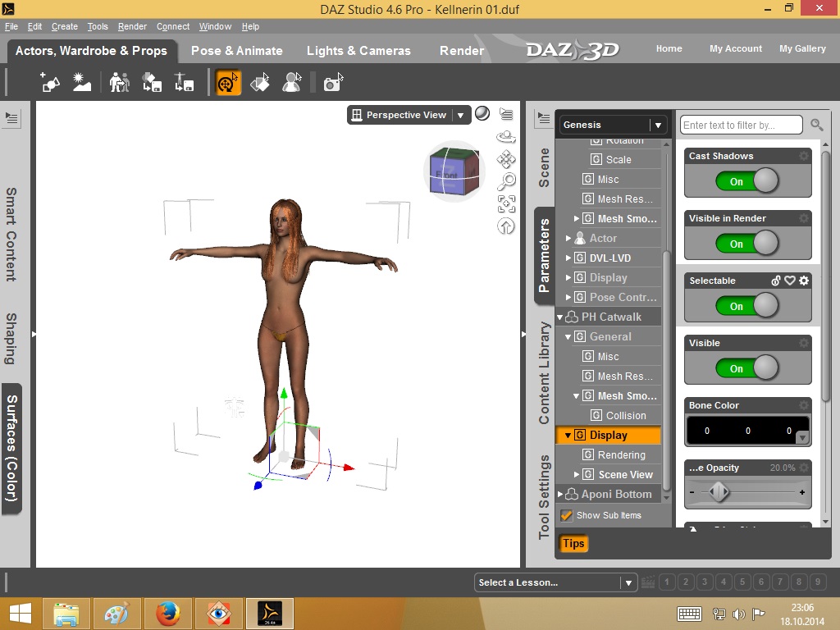Collapse the PH Catwalk node
Screen dimensions: 840x630
point(559,317)
